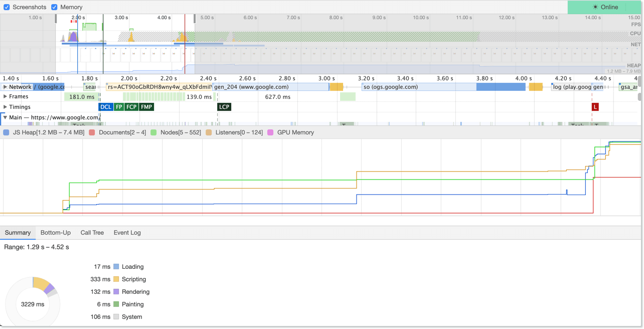The height and width of the screenshot is (329, 644).
Task: Click the DCL timing badge
Action: pos(105,107)
